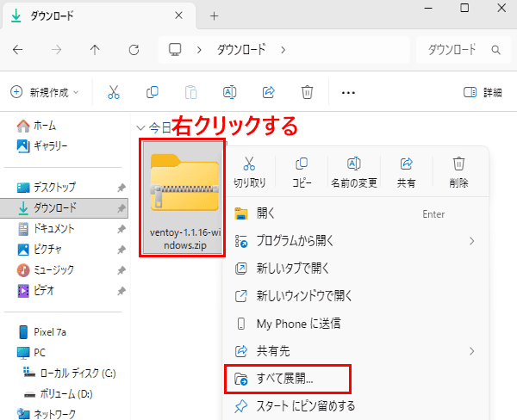Click the pin icon beside ピクチャ
The image size is (517, 420).
(x=121, y=250)
